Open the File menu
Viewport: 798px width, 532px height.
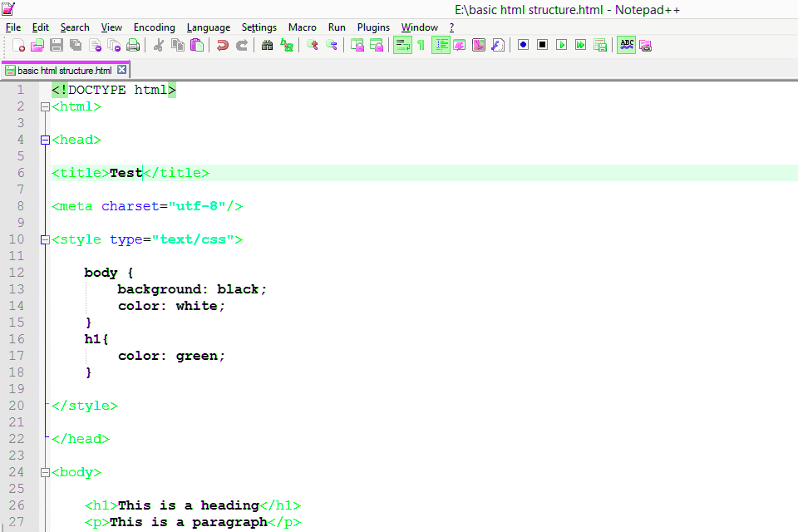point(13,27)
